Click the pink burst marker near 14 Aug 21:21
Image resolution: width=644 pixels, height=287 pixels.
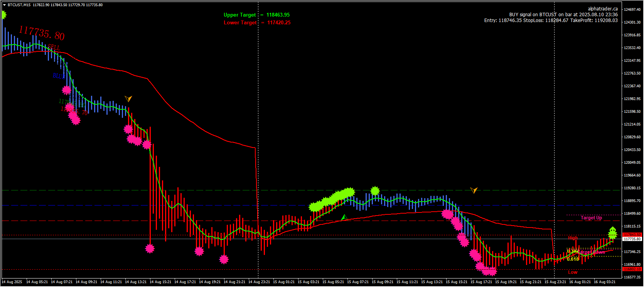coord(224,259)
